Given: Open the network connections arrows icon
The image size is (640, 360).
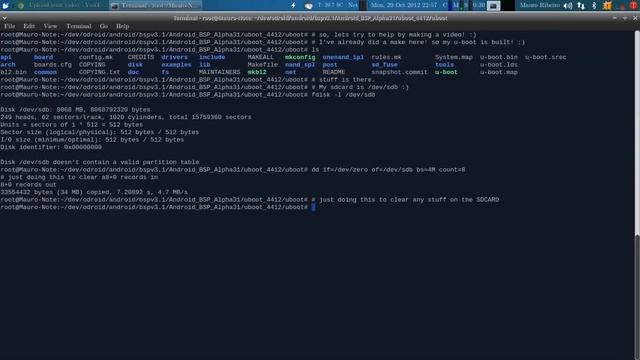Looking at the screenshot, I should [581, 5].
